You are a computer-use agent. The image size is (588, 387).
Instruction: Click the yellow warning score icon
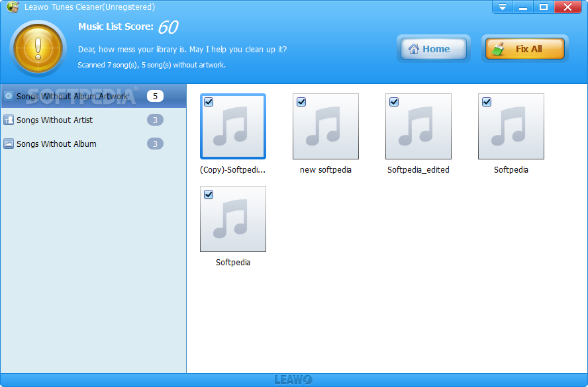pyautogui.click(x=38, y=48)
